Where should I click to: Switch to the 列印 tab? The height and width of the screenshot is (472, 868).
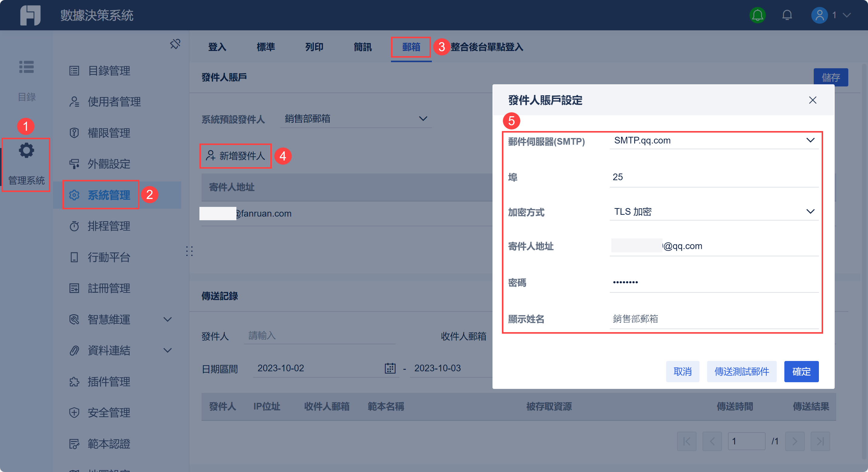(314, 47)
